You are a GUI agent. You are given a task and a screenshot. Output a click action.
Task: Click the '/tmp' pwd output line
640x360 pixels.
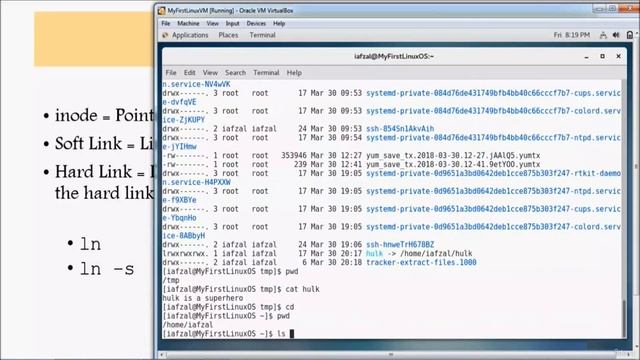click(171, 280)
